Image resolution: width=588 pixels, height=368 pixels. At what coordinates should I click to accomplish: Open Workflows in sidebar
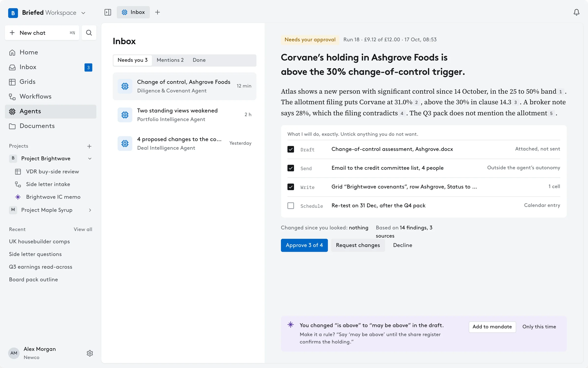click(50, 97)
